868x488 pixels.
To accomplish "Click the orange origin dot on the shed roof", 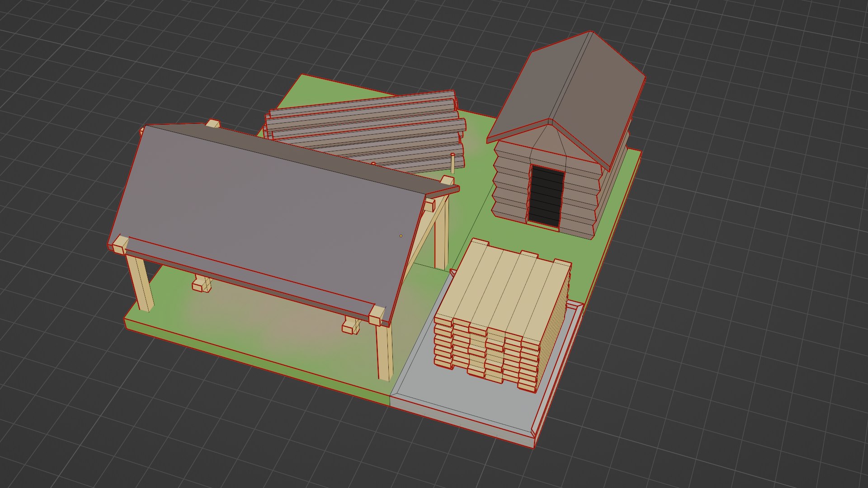I will point(401,236).
